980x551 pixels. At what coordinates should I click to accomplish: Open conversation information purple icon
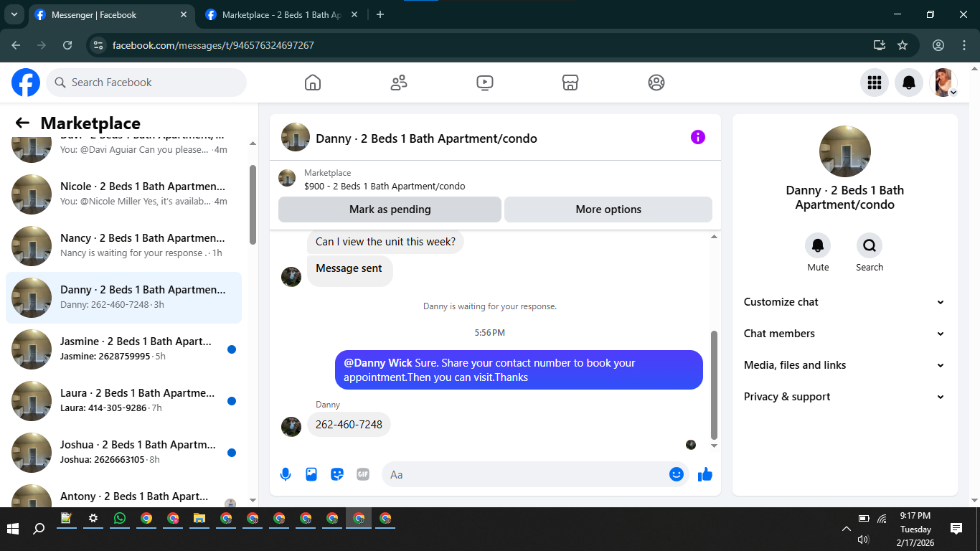click(698, 137)
